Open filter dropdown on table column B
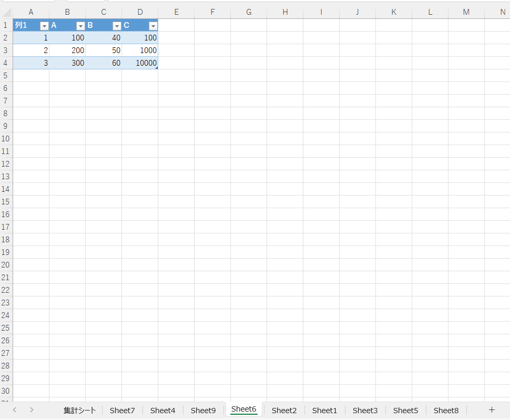 point(117,26)
